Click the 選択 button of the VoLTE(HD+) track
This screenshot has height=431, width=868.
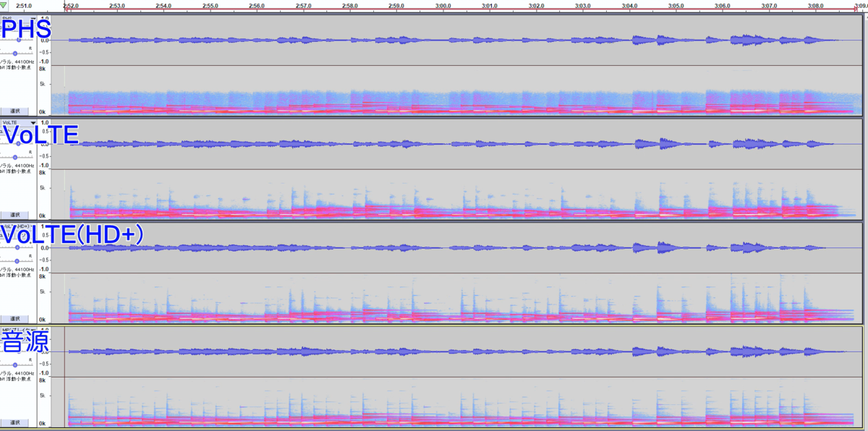point(14,318)
